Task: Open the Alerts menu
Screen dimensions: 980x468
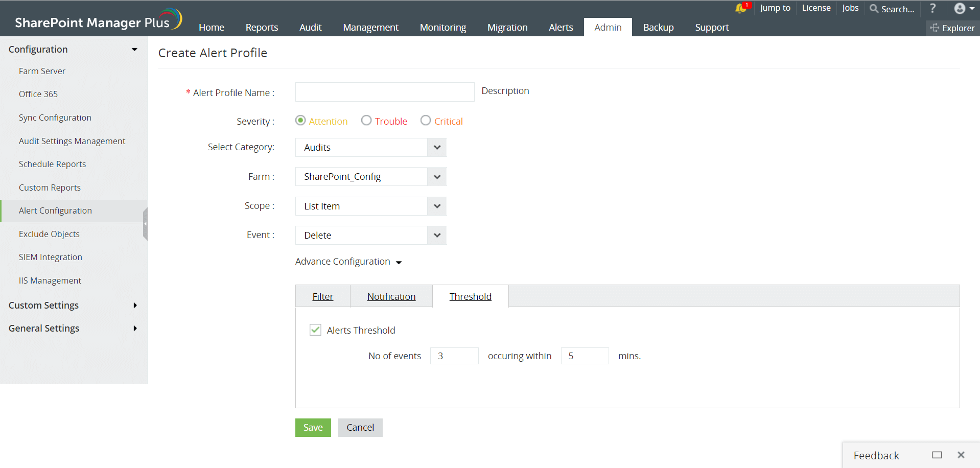Action: coord(561,28)
